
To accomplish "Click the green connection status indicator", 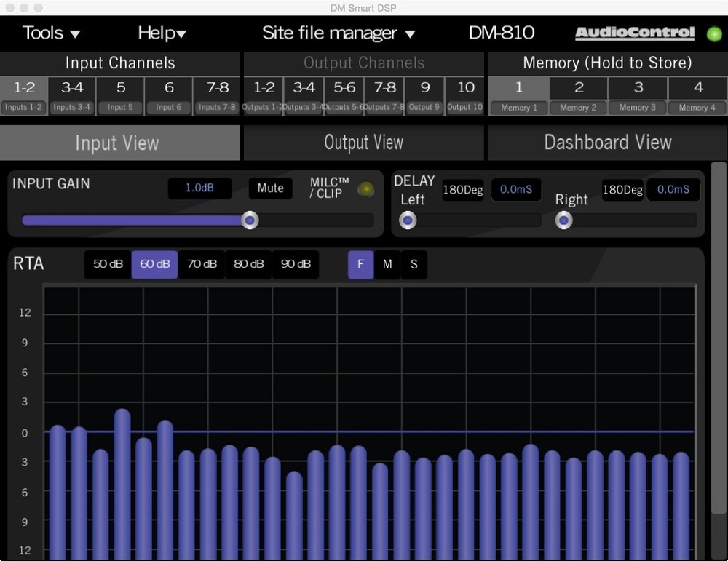I will point(714,33).
